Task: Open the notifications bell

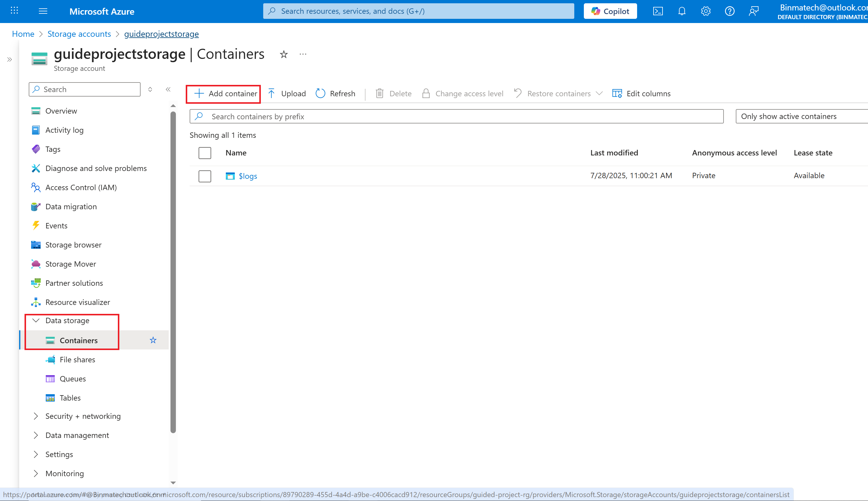Action: pos(682,11)
